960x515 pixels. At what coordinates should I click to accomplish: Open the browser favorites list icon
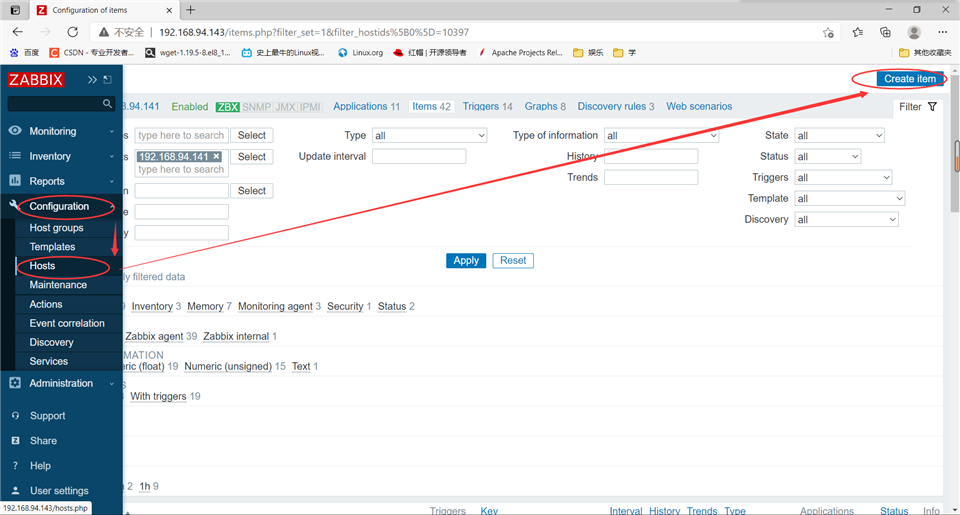coord(857,32)
